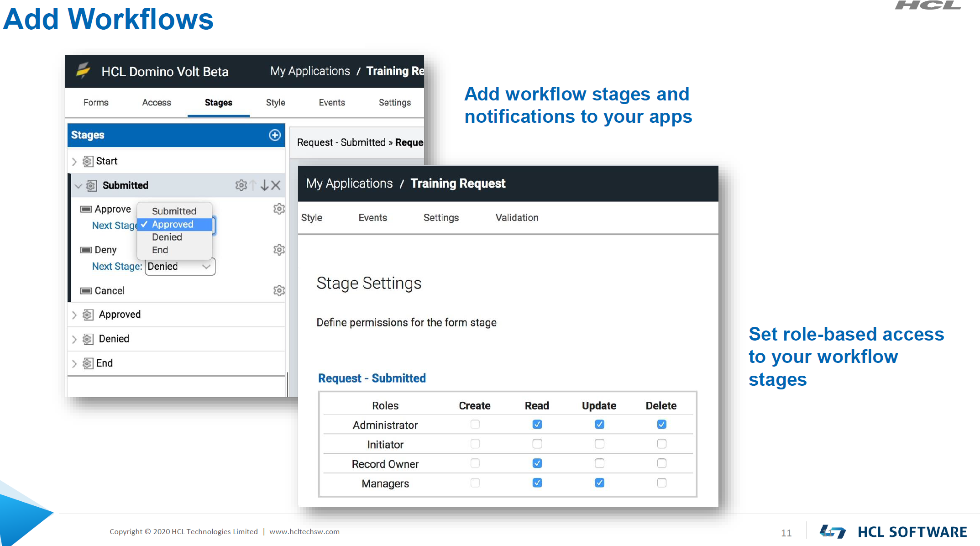Viewport: 980px width, 546px height.
Task: Uncheck Administrator Delete permission
Action: point(661,425)
